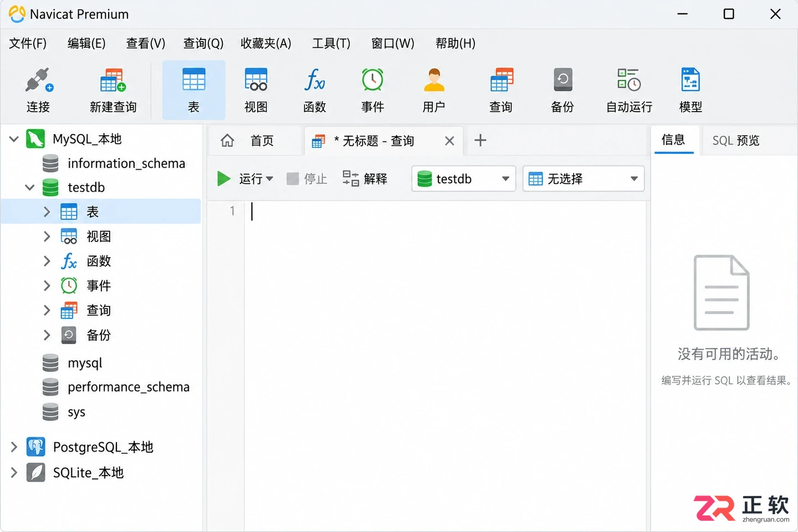
Task: Expand the 查询 queries tree node
Action: point(47,310)
